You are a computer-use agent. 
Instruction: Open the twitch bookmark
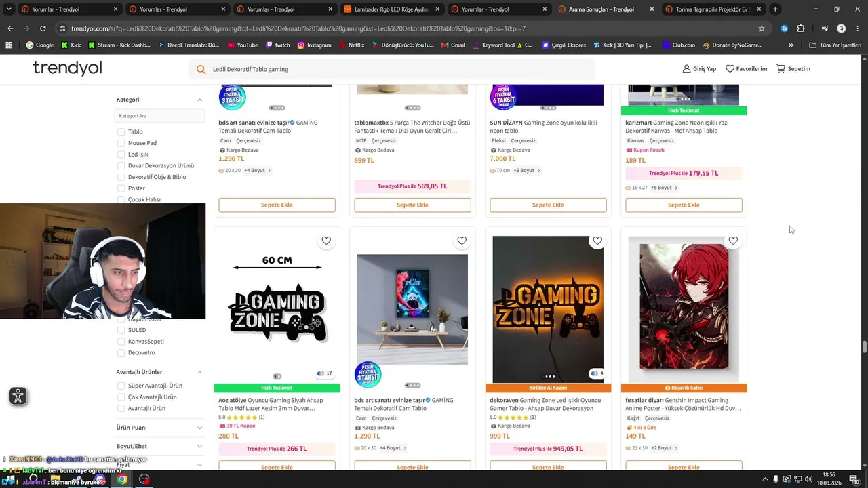coord(277,45)
